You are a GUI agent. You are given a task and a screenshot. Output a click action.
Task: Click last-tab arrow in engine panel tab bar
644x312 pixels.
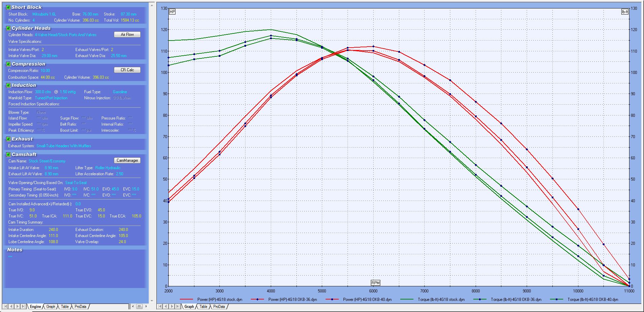click(x=23, y=307)
